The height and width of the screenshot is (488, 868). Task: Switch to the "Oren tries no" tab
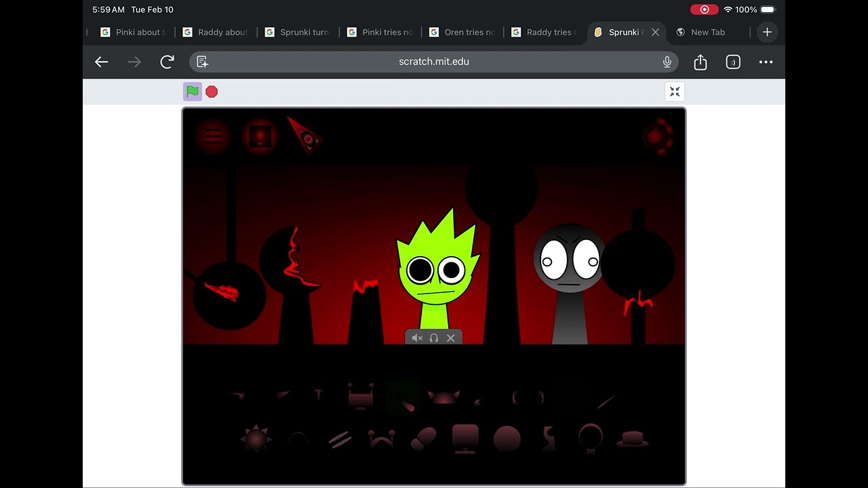462,32
